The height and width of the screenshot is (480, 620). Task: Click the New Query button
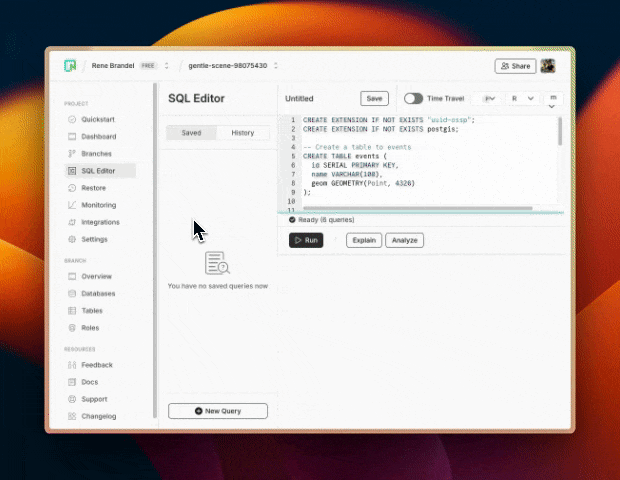click(217, 411)
